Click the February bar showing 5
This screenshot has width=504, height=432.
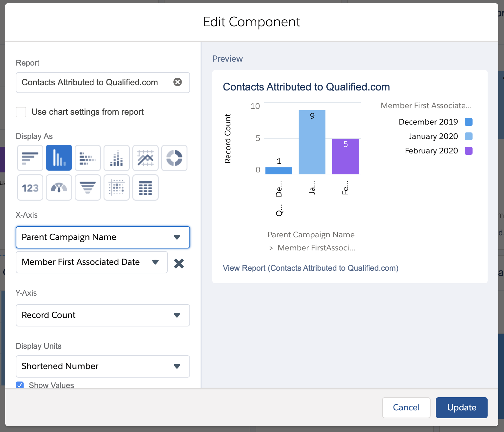[345, 156]
